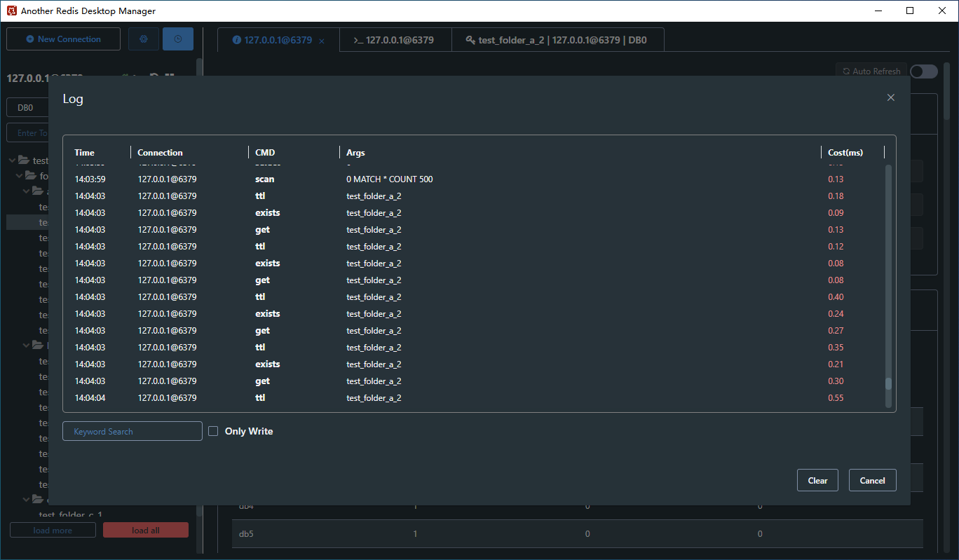The image size is (959, 560).
Task: Click the Log table's vertical scrollbar thumb
Action: tap(889, 384)
